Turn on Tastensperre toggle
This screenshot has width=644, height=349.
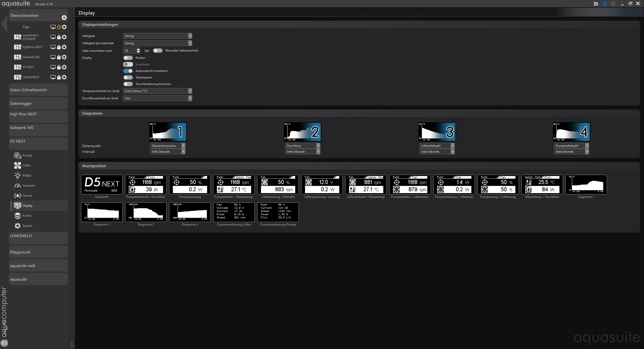click(x=128, y=77)
